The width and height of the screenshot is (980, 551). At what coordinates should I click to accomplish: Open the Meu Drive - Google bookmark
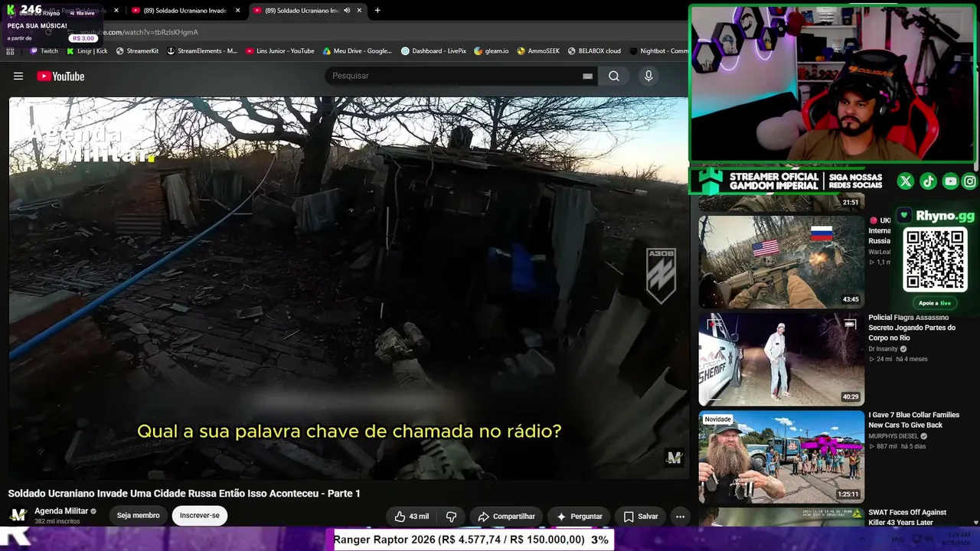358,51
